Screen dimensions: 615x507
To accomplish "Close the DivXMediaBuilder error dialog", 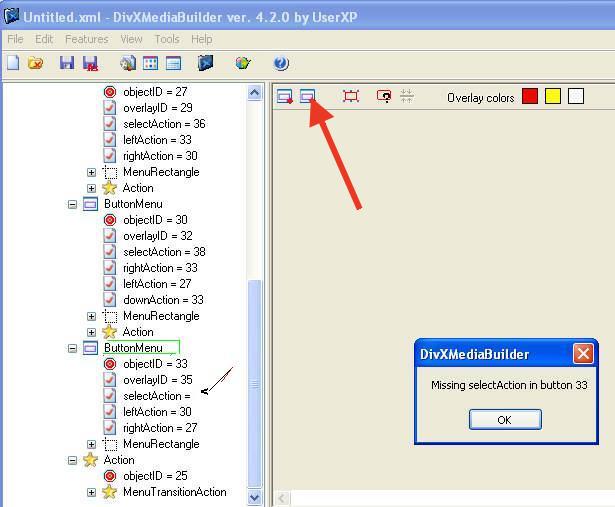I will point(583,354).
